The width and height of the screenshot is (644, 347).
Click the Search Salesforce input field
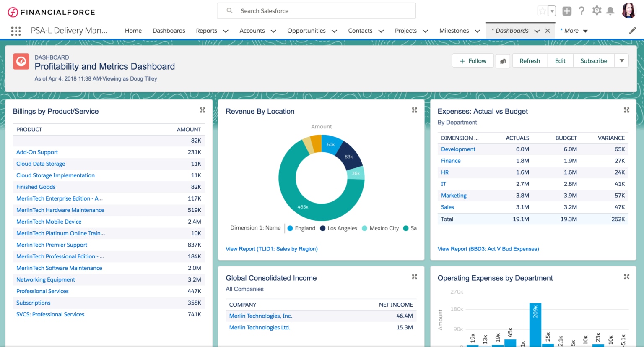[316, 10]
